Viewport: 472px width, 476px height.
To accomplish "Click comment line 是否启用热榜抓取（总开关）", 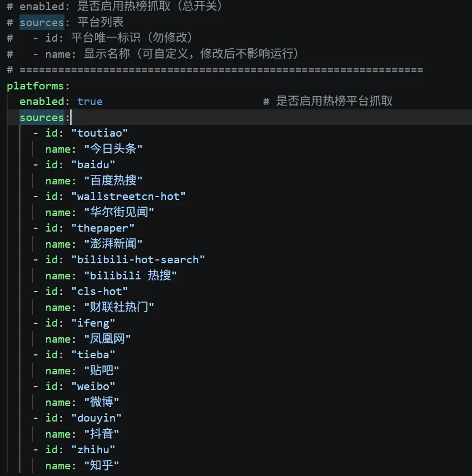I will pos(114,6).
